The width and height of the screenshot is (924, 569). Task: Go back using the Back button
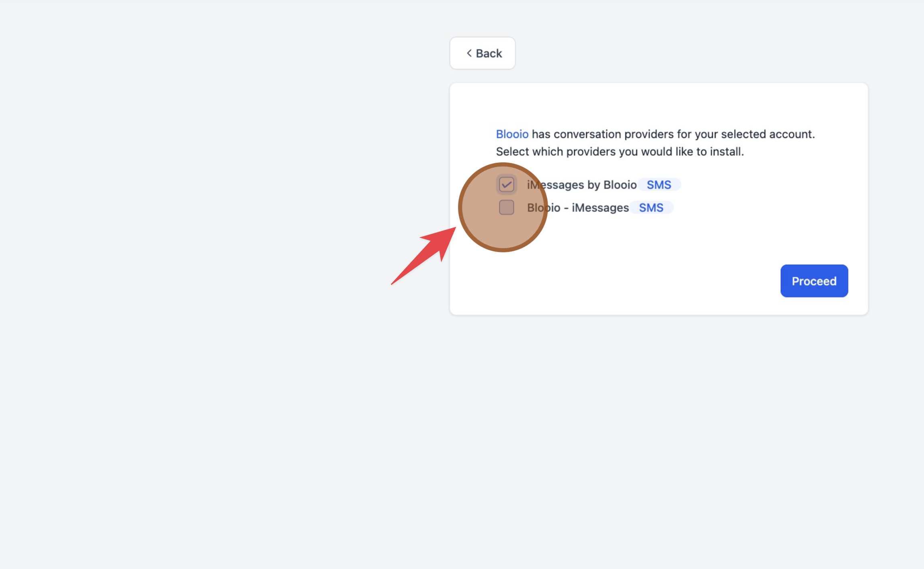coord(483,53)
